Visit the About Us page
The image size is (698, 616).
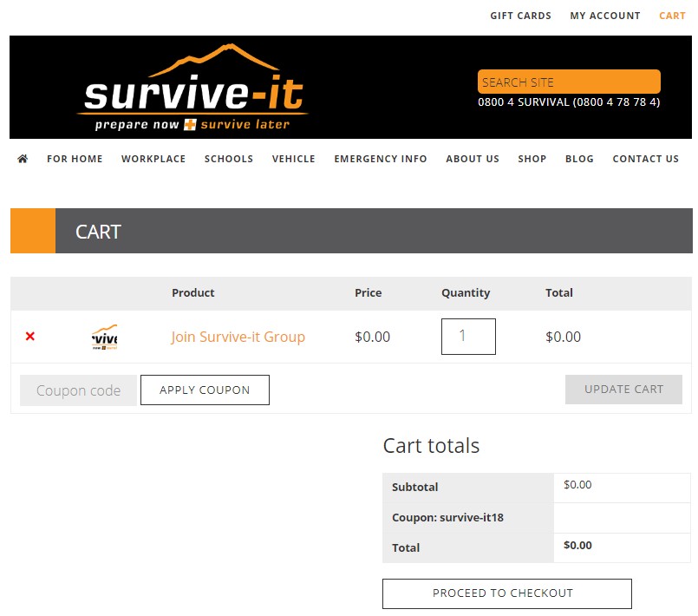473,159
